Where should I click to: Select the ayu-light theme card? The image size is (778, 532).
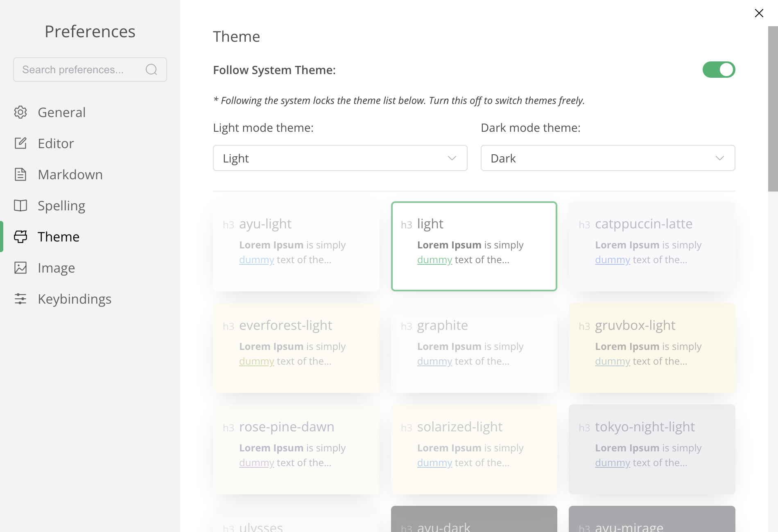pos(296,246)
